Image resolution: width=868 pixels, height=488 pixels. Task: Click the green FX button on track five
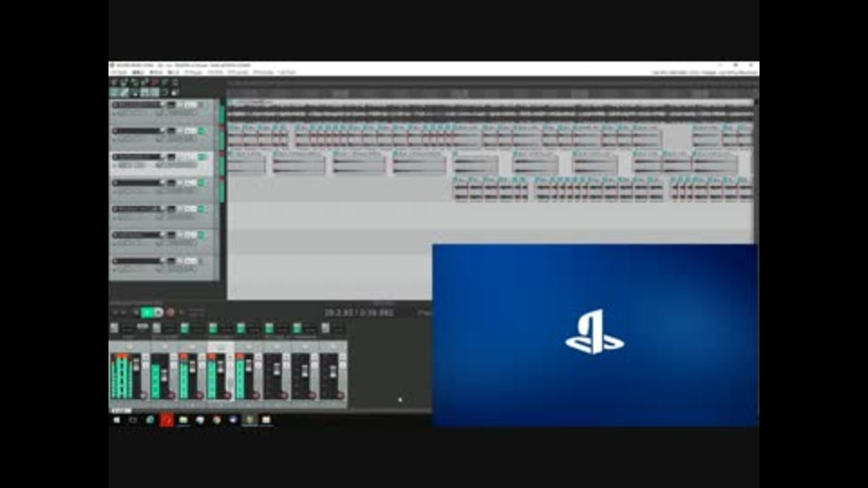click(202, 209)
